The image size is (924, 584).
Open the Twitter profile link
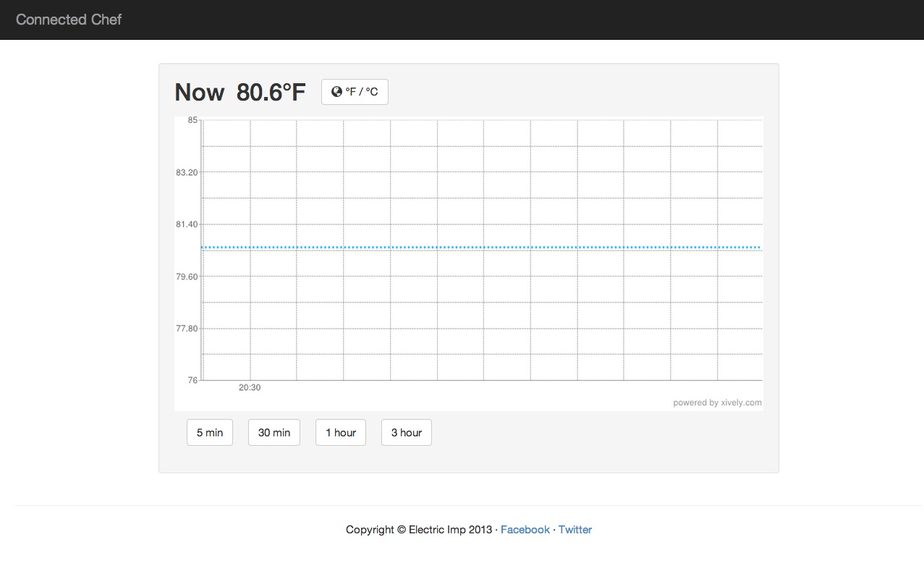575,529
